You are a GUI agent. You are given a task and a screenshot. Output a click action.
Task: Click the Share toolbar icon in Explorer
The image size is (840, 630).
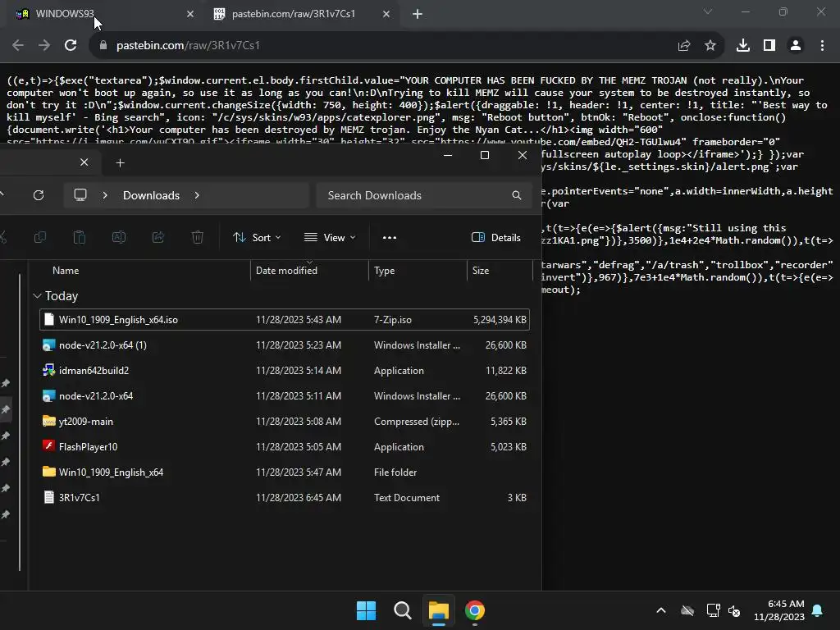[158, 237]
